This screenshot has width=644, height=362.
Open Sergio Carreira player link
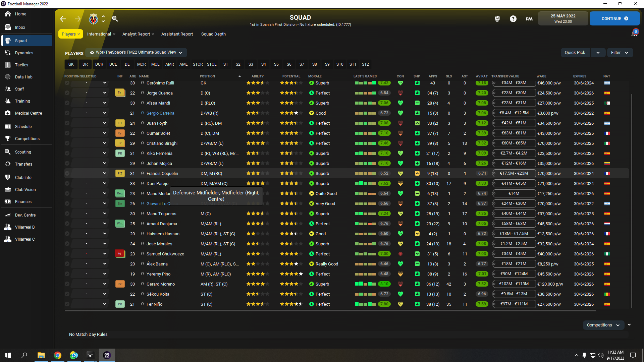point(160,113)
